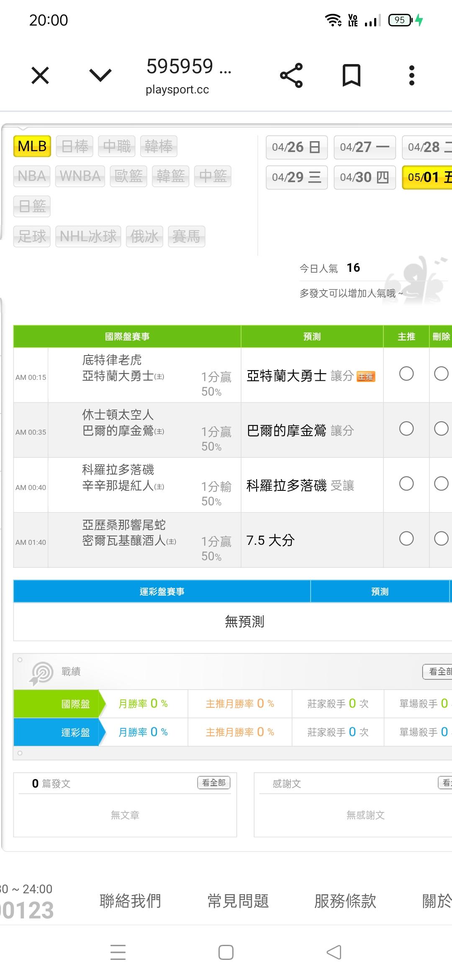Tap the Android home square icon
This screenshot has height=980, width=452.
coord(226,952)
